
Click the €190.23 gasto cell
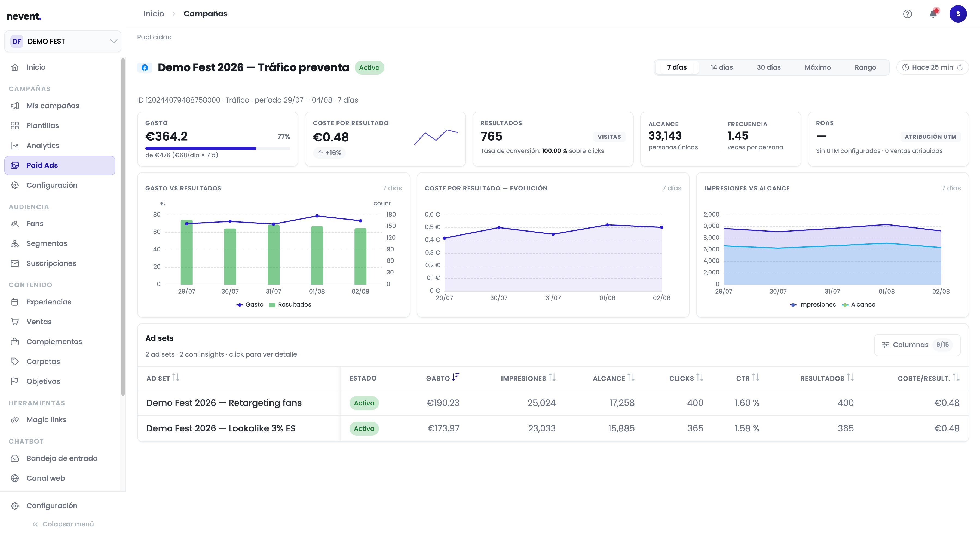[x=443, y=403]
